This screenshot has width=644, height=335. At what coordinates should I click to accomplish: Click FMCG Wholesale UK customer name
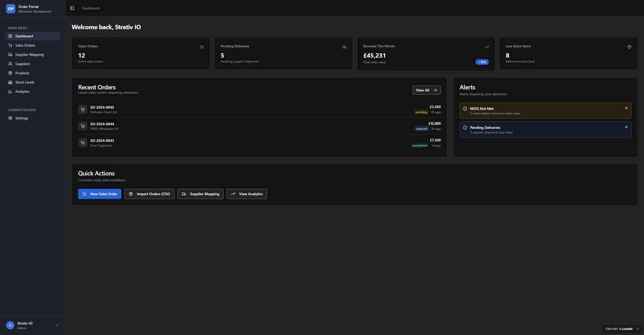pyautogui.click(x=104, y=129)
